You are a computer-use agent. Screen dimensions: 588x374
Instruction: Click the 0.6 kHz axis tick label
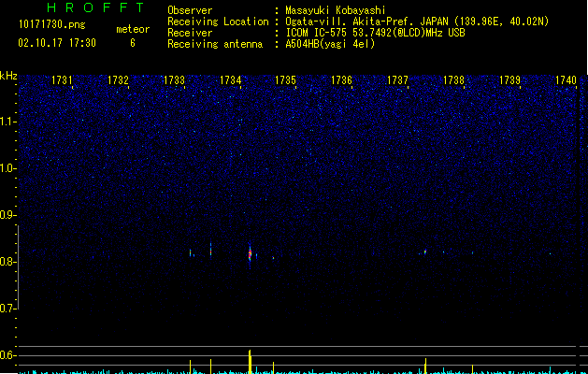[8, 355]
